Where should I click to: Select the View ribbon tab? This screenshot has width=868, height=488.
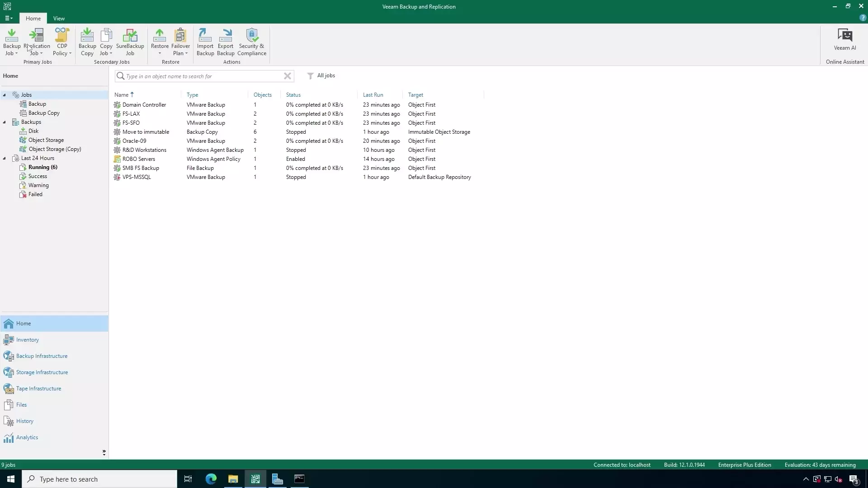tap(58, 18)
